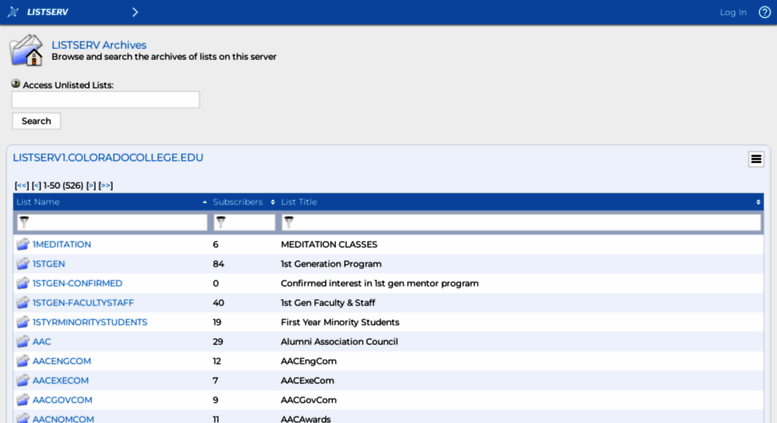The width and height of the screenshot is (777, 423).
Task: Open the 1STGEN list
Action: [x=49, y=264]
